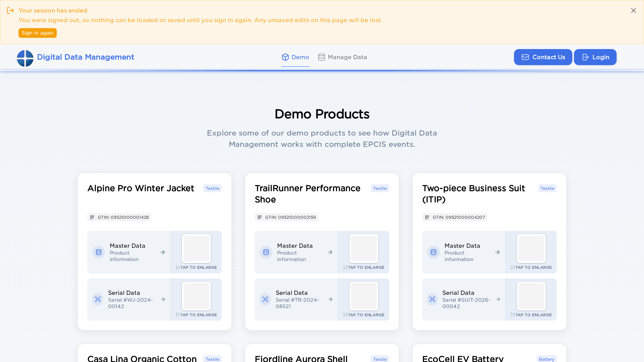Viewport: 644px width, 362px height.
Task: Open Serial Data for Two-piece Business Suit
Action: 464,299
